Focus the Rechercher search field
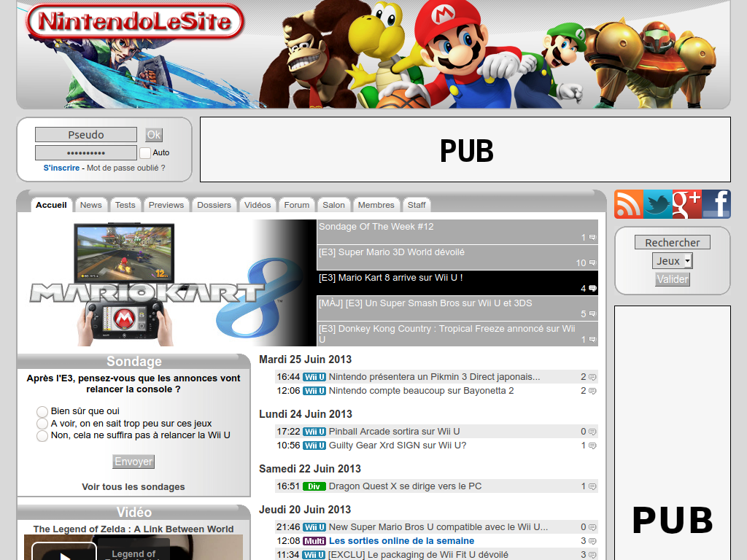Viewport: 747px width, 560px height. coord(672,242)
